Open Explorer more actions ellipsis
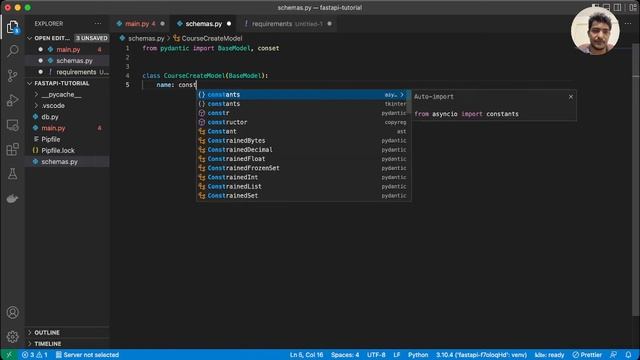This screenshot has width=640, height=360. 98,24
